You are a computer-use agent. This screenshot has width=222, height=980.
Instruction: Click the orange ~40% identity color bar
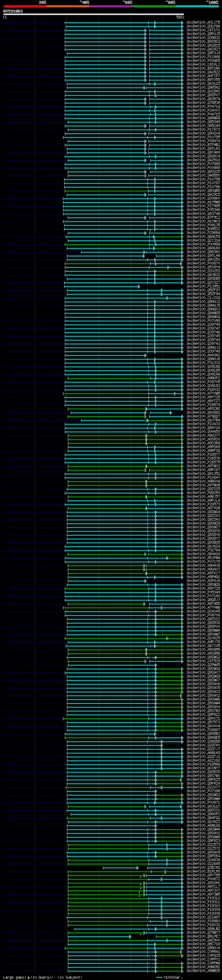click(x=68, y=6)
